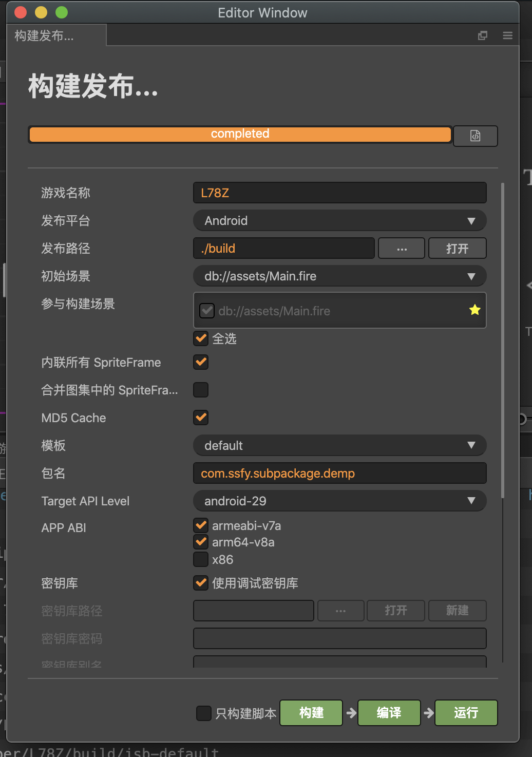Toggle 只构建脚本 checkbox
The image size is (532, 757).
204,713
